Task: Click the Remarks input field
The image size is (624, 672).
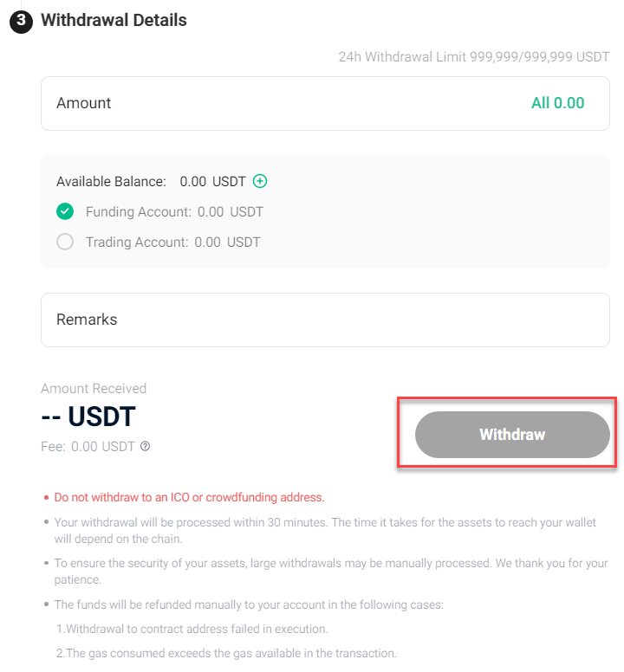Action: [325, 320]
